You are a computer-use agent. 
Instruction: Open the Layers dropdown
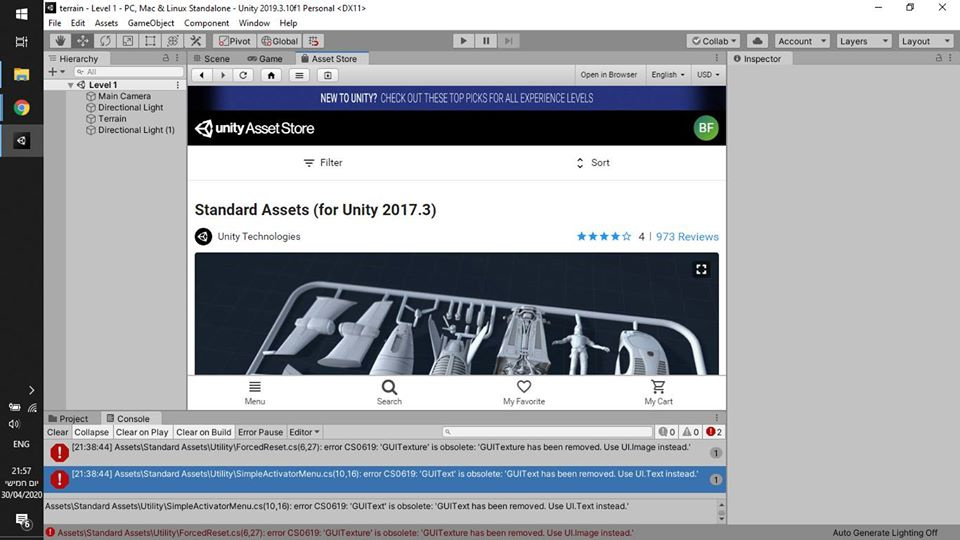click(x=864, y=41)
